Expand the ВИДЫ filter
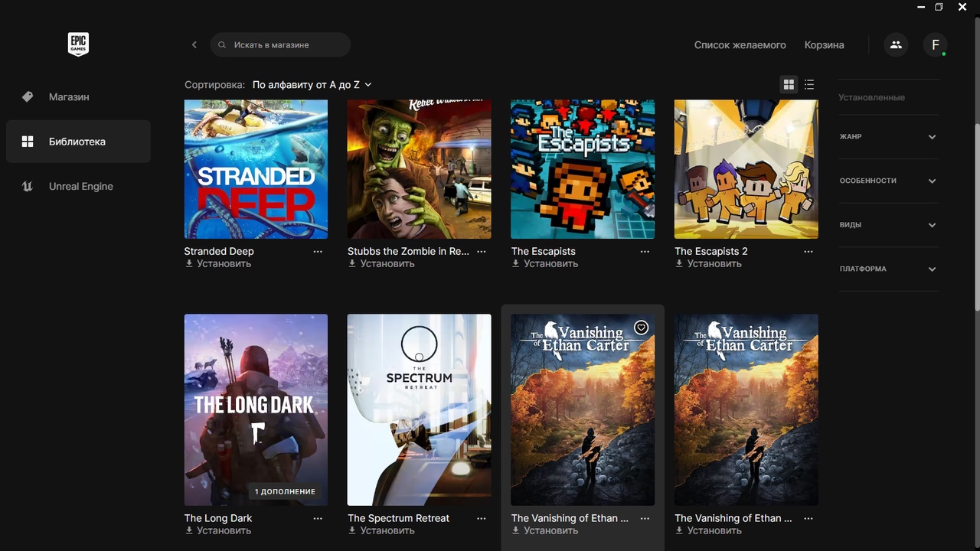Viewport: 980px width, 551px height. pos(888,225)
